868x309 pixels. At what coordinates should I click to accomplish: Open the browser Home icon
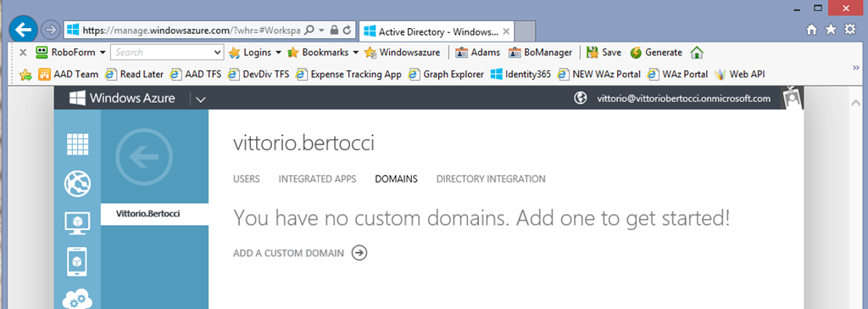(812, 30)
